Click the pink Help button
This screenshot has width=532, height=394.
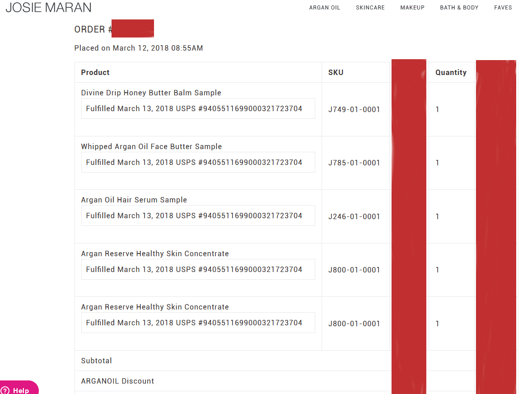[x=19, y=388]
